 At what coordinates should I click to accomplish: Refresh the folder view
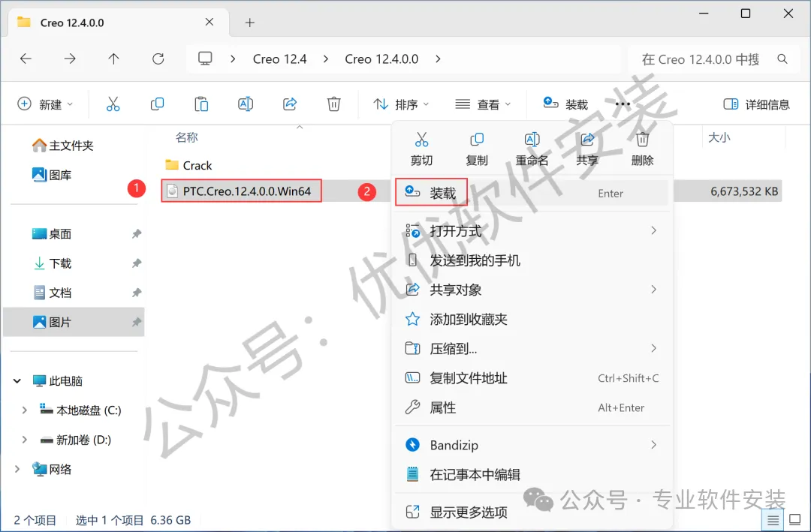coord(158,59)
